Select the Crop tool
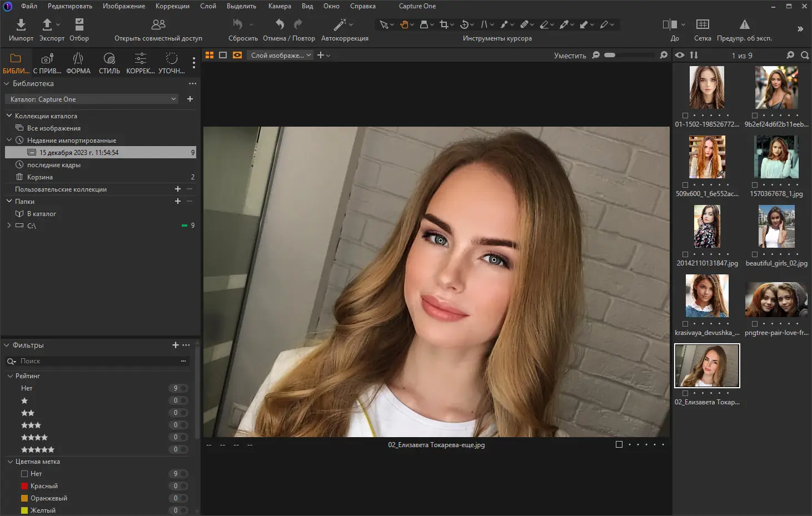812x516 pixels. pyautogui.click(x=444, y=24)
